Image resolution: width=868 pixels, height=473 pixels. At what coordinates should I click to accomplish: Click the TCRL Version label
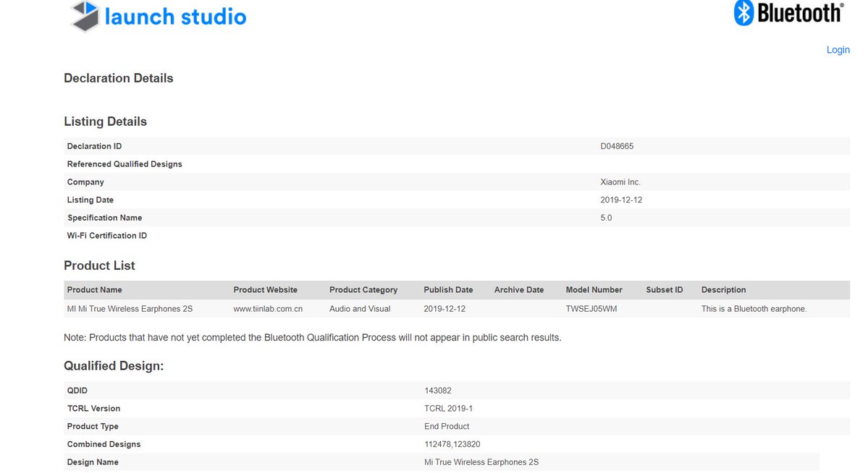[93, 409]
